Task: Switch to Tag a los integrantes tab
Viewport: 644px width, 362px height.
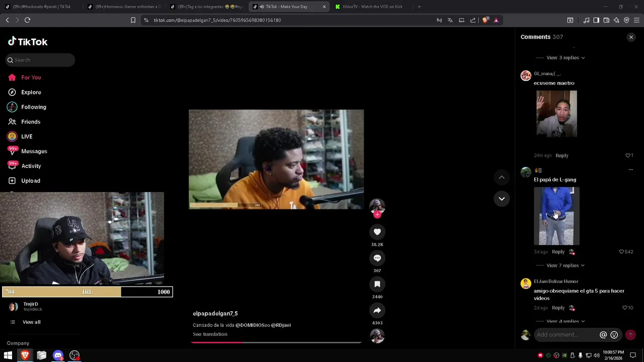Action: tap(206, 7)
